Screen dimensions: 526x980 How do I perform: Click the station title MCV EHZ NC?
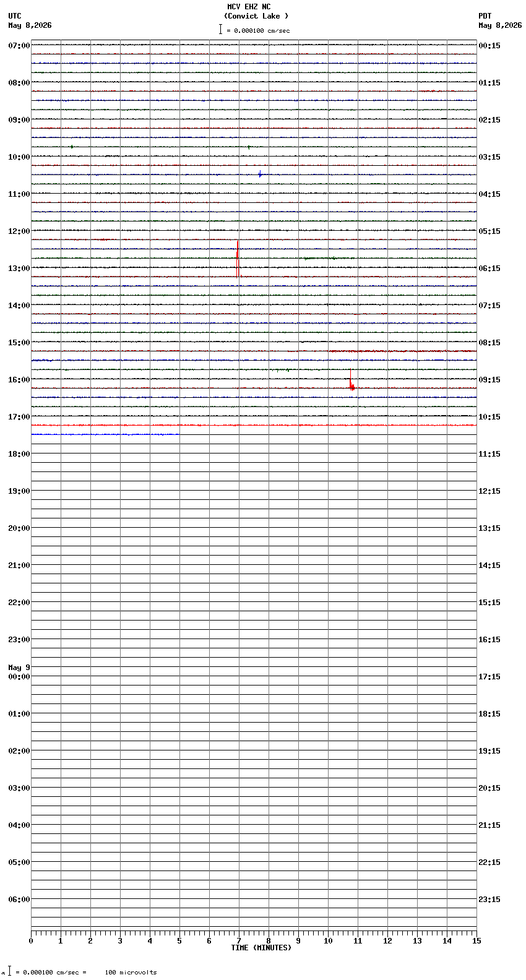click(x=249, y=7)
